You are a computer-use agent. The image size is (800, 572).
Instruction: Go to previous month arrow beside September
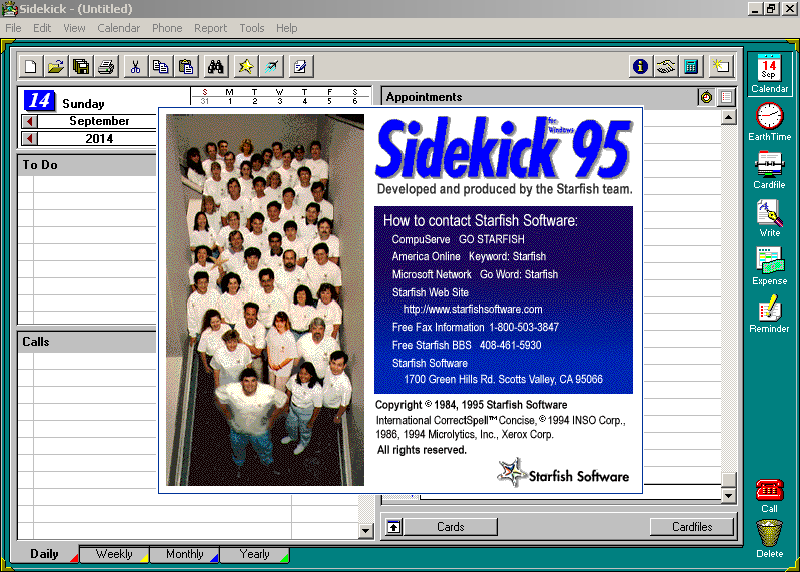[30, 121]
